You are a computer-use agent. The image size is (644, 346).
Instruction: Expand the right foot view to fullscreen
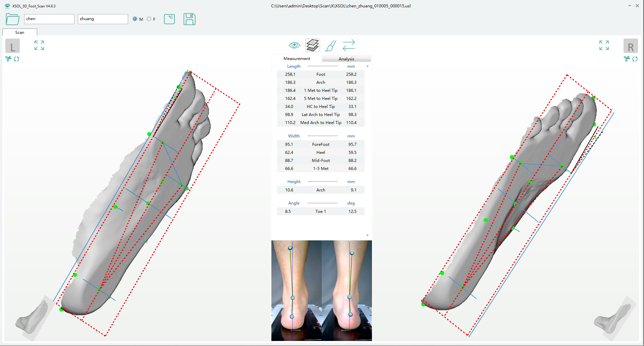(604, 45)
